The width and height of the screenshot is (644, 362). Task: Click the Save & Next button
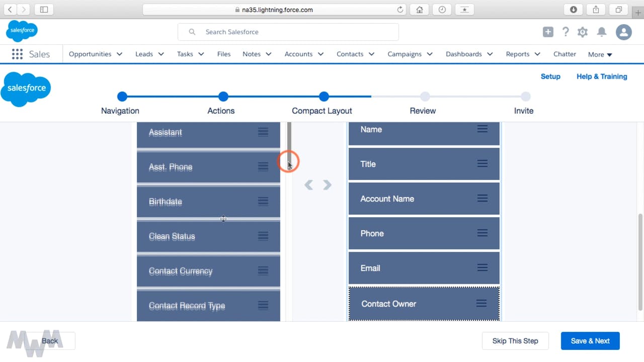tap(590, 341)
